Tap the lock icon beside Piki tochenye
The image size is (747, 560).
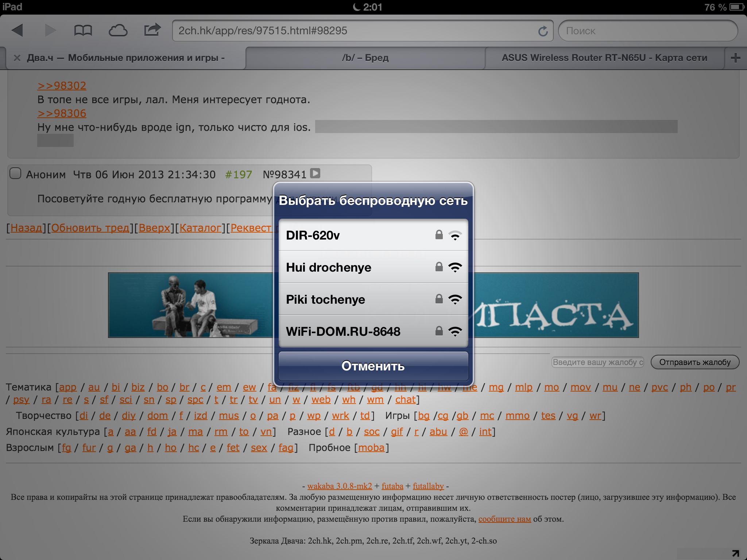coord(439,299)
